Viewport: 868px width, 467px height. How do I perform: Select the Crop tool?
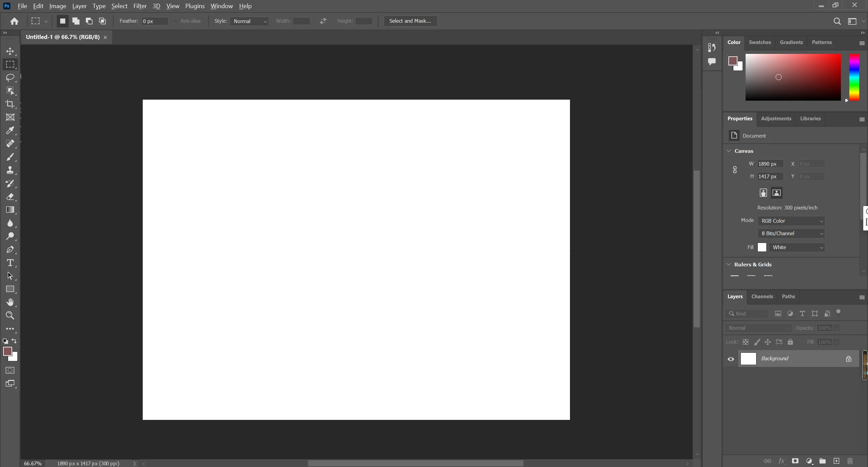(10, 104)
